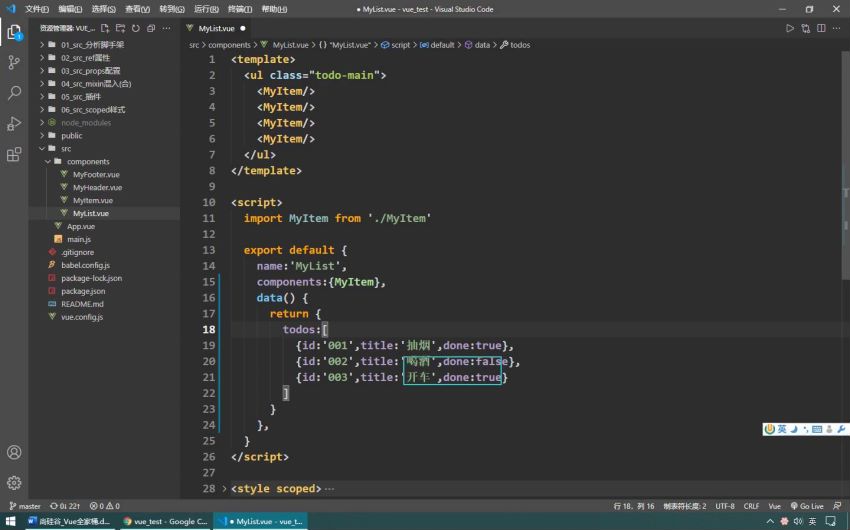Image resolution: width=850 pixels, height=530 pixels.
Task: Open the Word document taskbar item
Action: pos(69,521)
